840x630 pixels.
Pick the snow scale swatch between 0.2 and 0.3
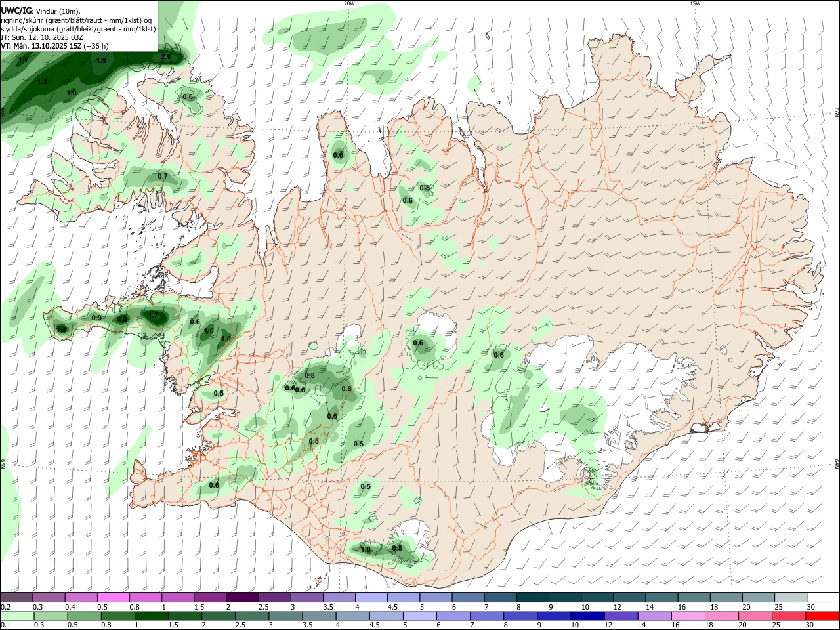click(16, 598)
